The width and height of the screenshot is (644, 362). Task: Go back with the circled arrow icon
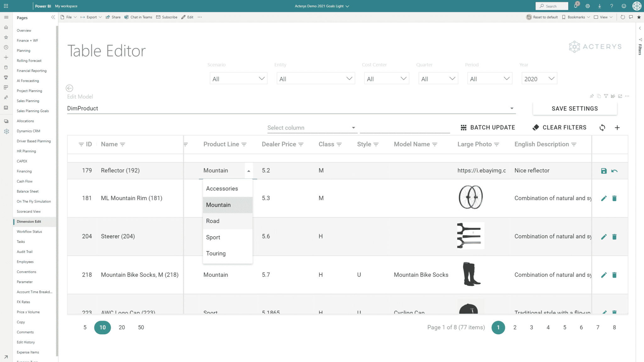tap(69, 88)
